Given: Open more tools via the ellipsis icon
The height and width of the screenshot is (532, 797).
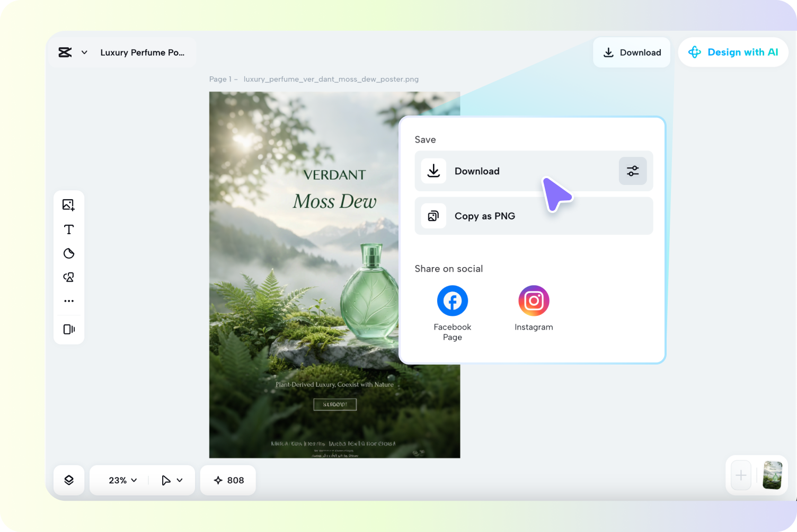Looking at the screenshot, I should (x=69, y=300).
